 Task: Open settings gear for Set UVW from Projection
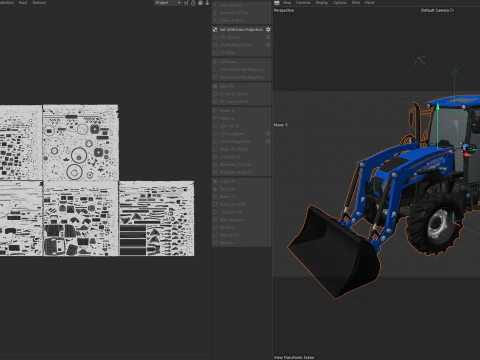coord(268,30)
